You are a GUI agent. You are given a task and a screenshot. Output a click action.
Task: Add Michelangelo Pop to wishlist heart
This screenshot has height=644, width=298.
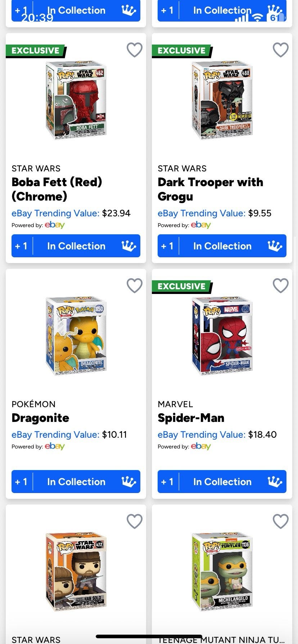[x=281, y=521]
